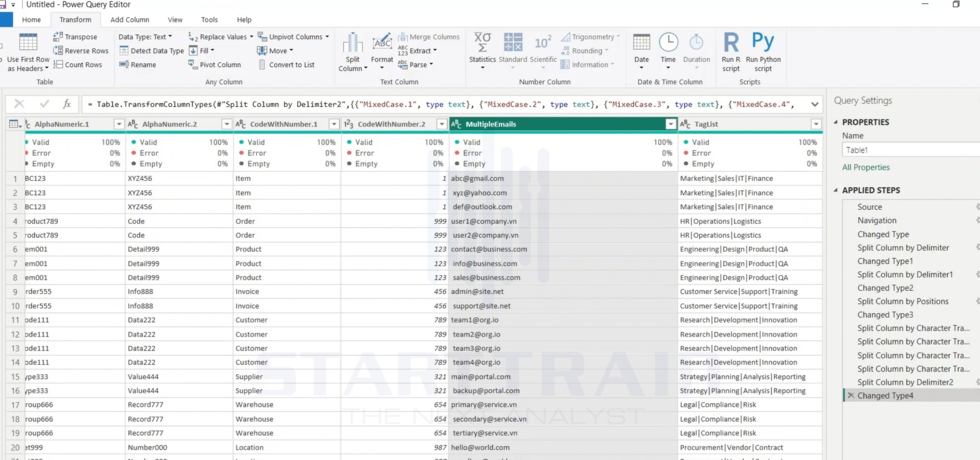Expand the formula bar chevron
980x460 pixels.
(815, 104)
